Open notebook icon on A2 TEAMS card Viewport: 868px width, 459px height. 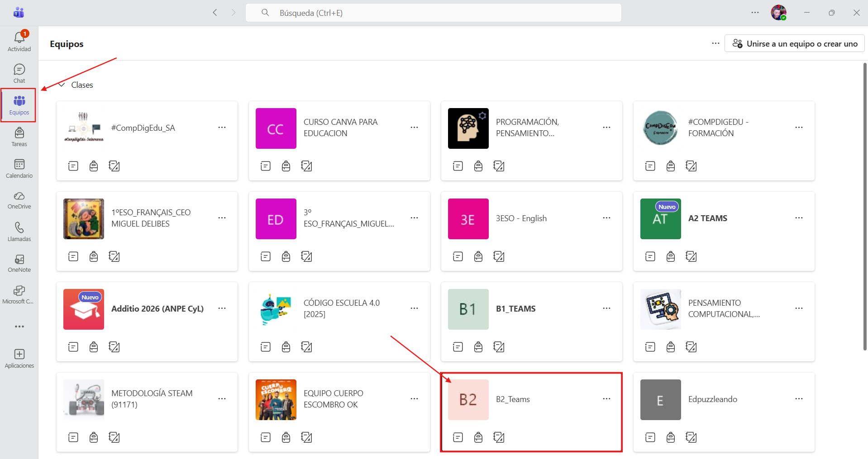pos(691,256)
